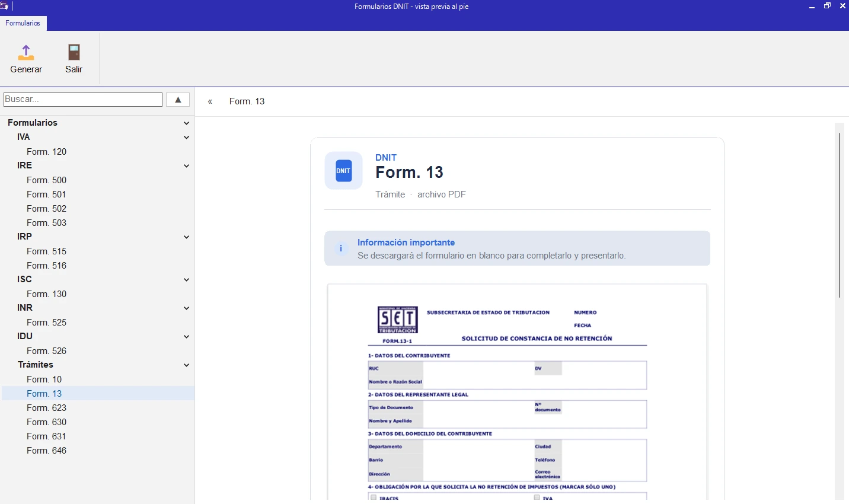Click the PDF form preview thumbnail
The image size is (849, 504).
tap(517, 392)
